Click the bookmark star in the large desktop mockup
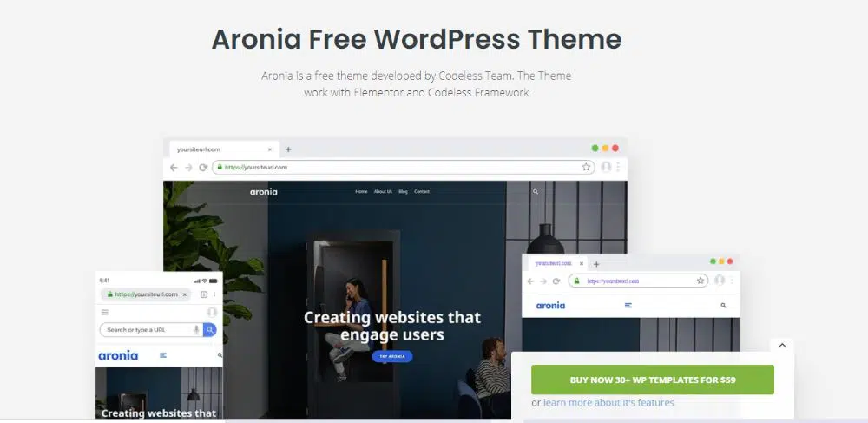Screen dimensions: 868x423 [586, 167]
